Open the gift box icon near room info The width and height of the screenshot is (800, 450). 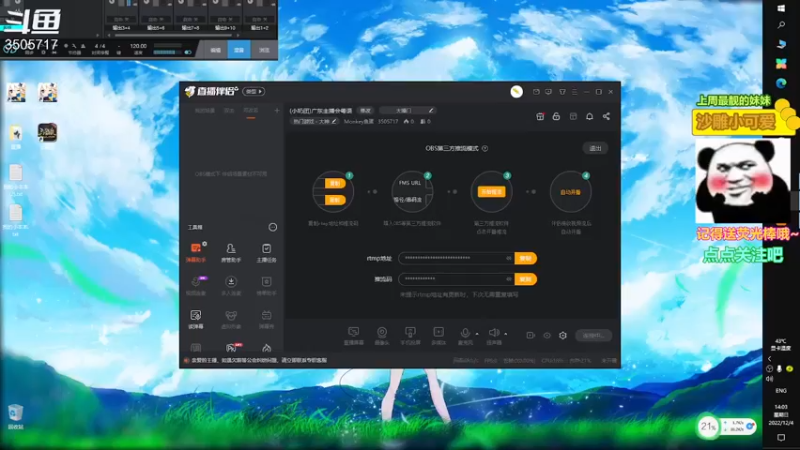(x=540, y=116)
